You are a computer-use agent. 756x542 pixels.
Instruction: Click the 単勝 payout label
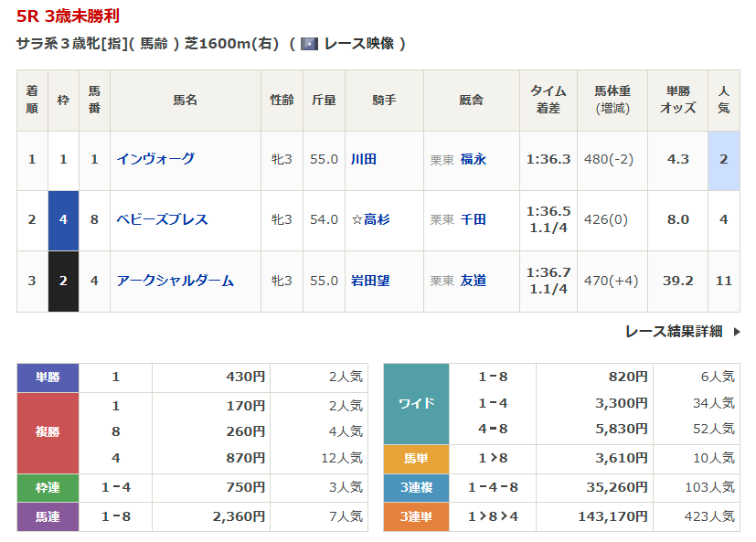coord(48,377)
